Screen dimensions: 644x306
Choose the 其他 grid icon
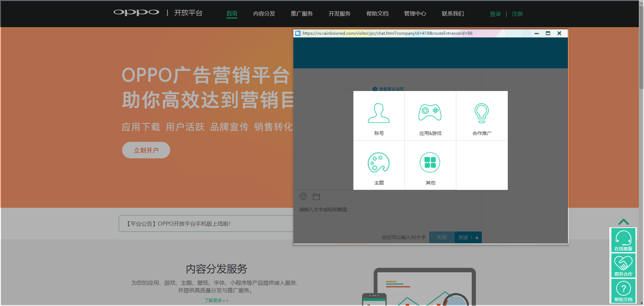tap(430, 162)
